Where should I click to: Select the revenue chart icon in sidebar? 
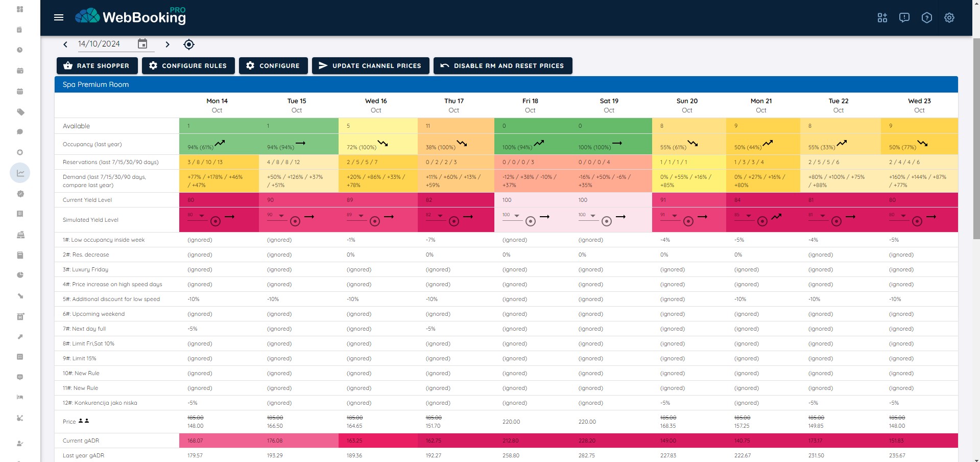click(20, 173)
